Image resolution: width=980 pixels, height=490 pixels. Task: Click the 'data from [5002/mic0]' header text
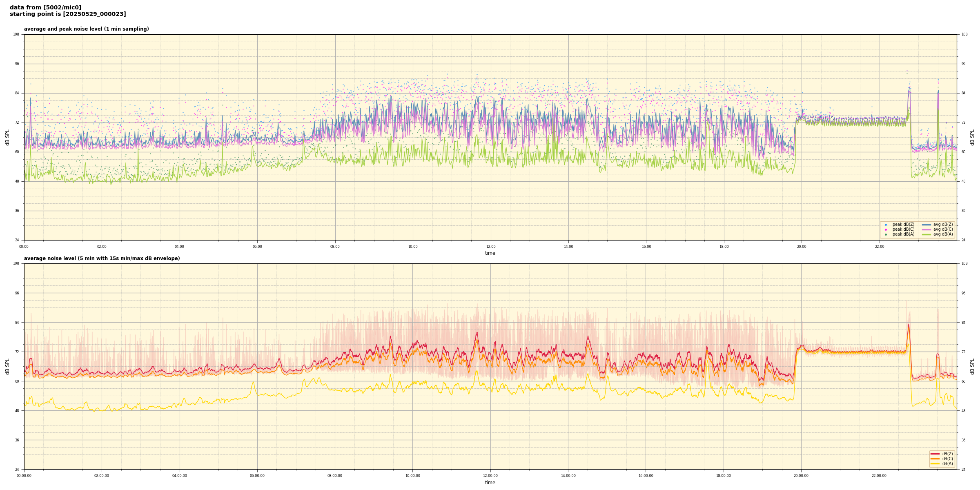(x=45, y=7)
